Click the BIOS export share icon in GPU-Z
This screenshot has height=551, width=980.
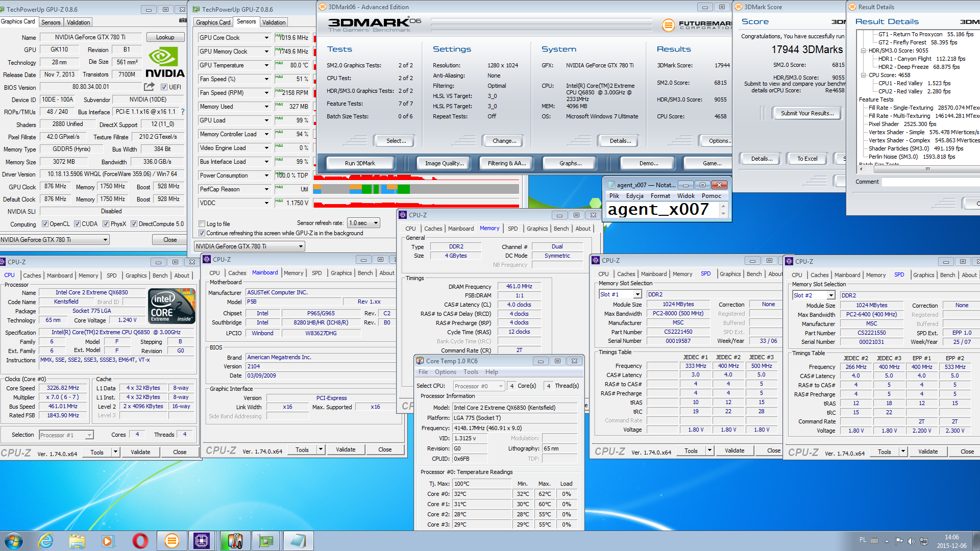149,87
